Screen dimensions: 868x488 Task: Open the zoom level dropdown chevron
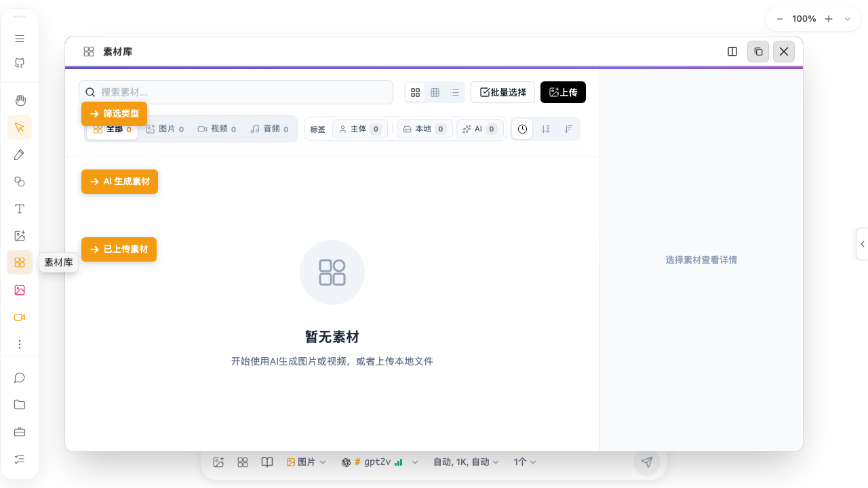tap(848, 19)
